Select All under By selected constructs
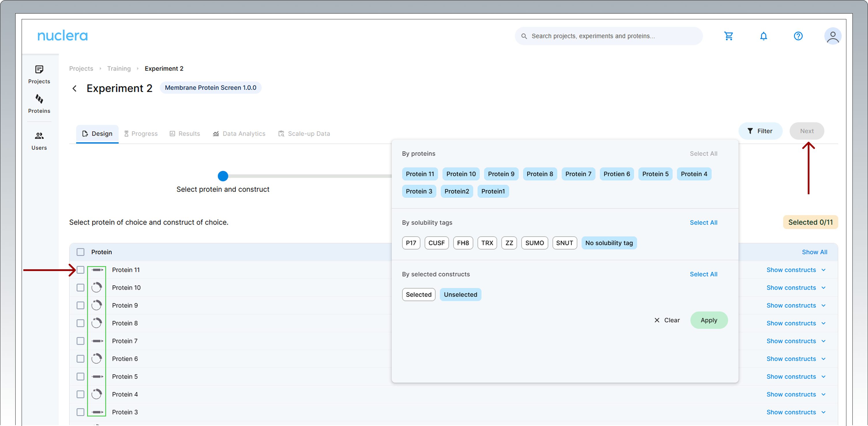 tap(703, 274)
